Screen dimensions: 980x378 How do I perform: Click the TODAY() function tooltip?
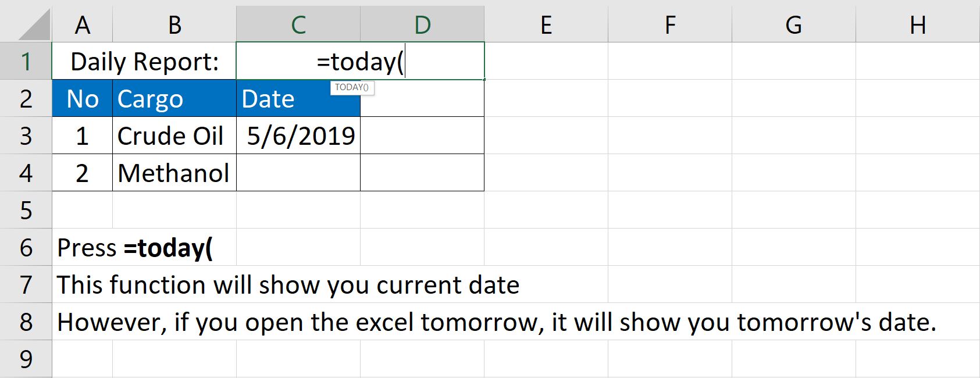click(x=352, y=87)
